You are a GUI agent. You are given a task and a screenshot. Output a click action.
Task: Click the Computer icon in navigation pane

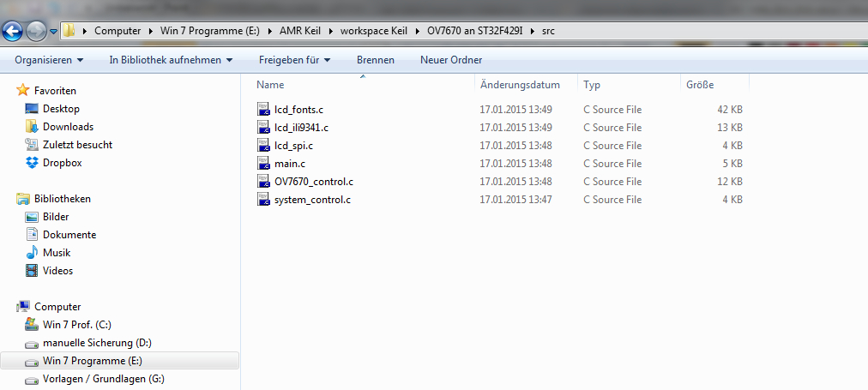[x=22, y=306]
